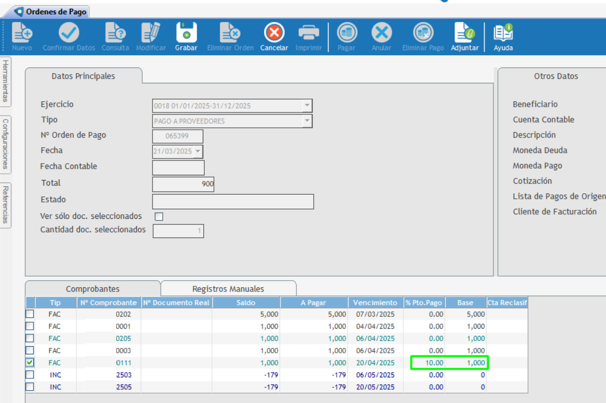
Task: Uncheck the FAC 0111 row checkbox
Action: (x=30, y=363)
